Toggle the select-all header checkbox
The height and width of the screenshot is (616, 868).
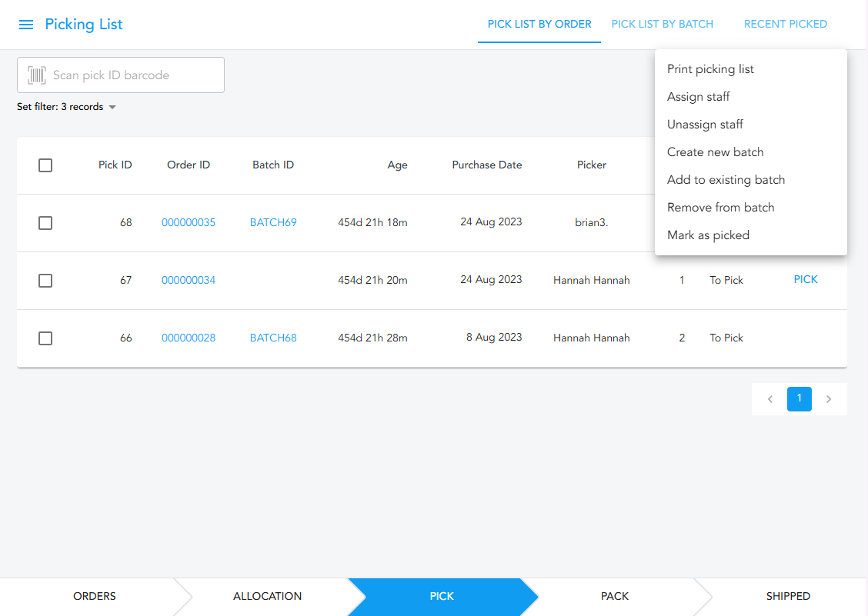[45, 165]
